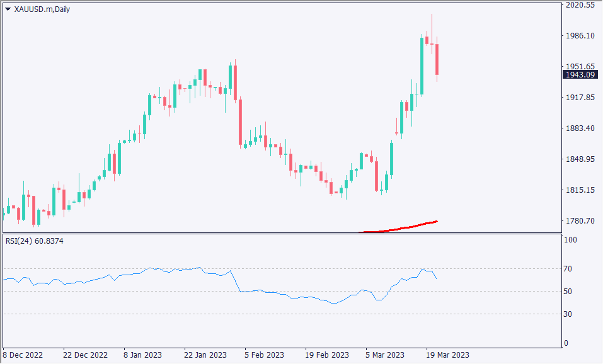
Task: Select the XAUUSD.m,Daily chart title
Action: point(42,9)
